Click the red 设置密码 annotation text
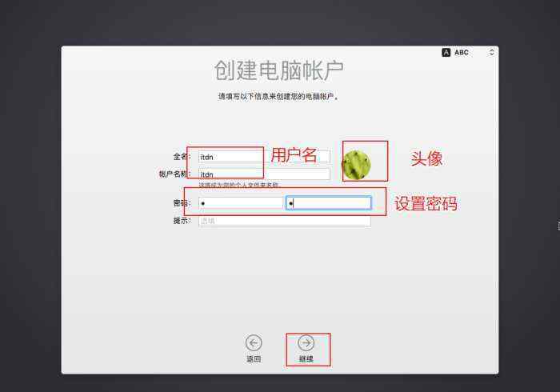Image resolution: width=560 pixels, height=392 pixels. point(426,204)
